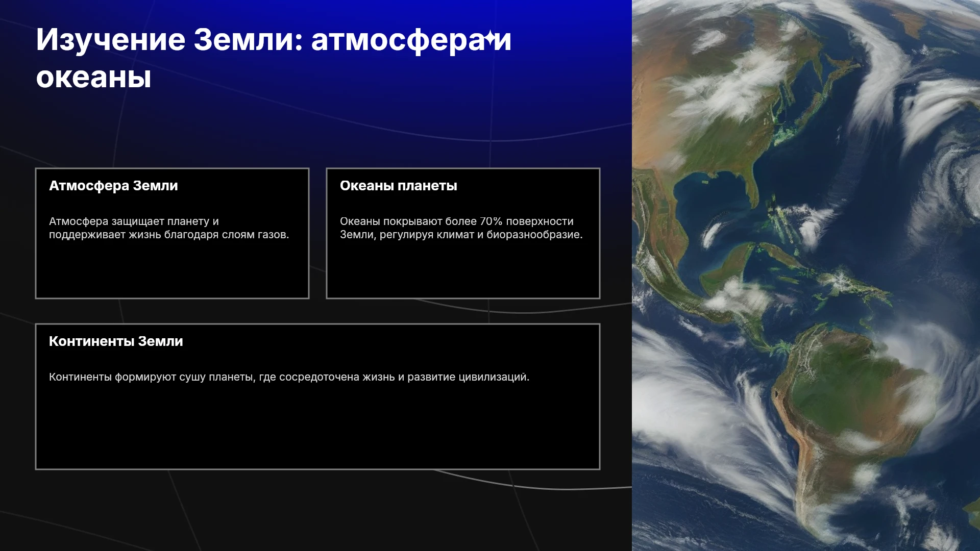Click empty space in the Атмосфера Земли card
Image resolution: width=980 pixels, height=551 pixels.
click(x=172, y=270)
